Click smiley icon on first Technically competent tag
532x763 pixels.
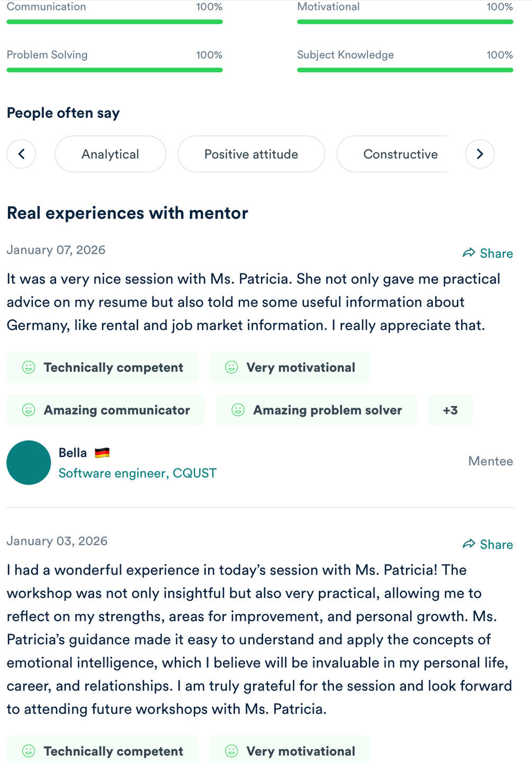coord(29,367)
